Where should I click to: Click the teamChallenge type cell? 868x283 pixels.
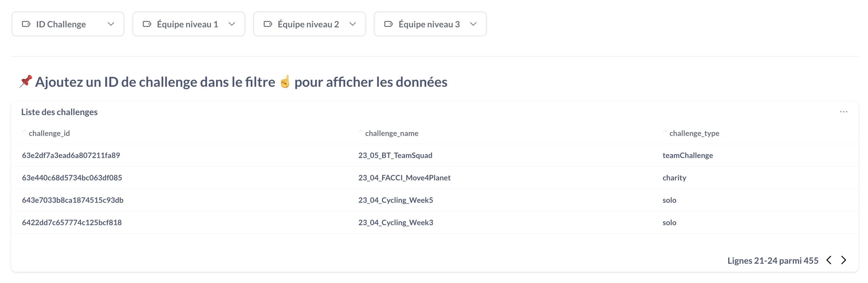687,155
